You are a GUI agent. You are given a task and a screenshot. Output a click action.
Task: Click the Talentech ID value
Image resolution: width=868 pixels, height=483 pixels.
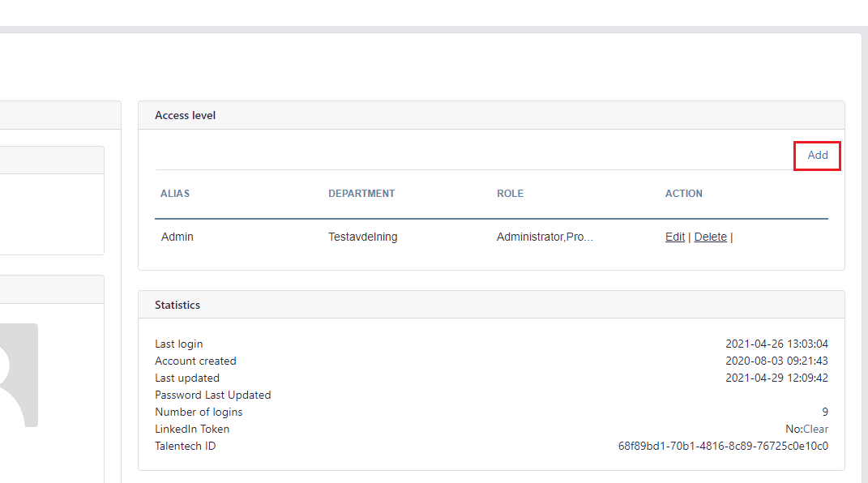(x=723, y=446)
